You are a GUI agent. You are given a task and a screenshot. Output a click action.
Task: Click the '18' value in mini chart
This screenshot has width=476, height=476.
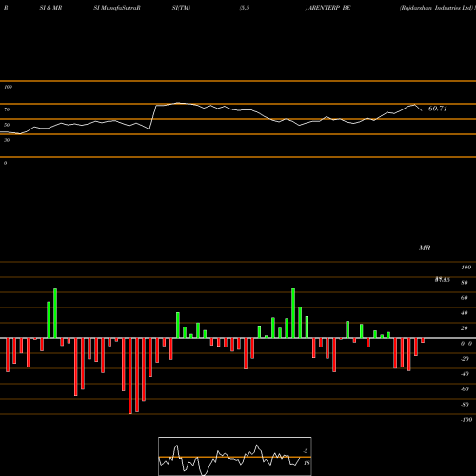[307, 463]
